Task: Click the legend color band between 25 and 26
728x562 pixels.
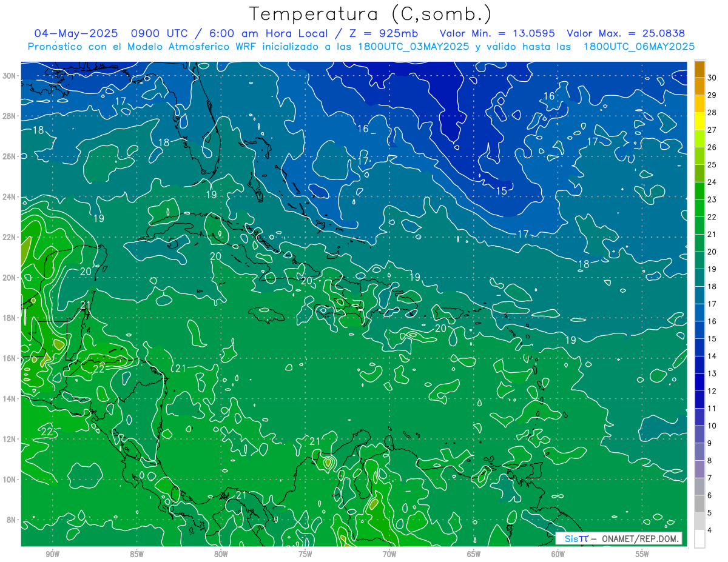Action: tap(699, 156)
